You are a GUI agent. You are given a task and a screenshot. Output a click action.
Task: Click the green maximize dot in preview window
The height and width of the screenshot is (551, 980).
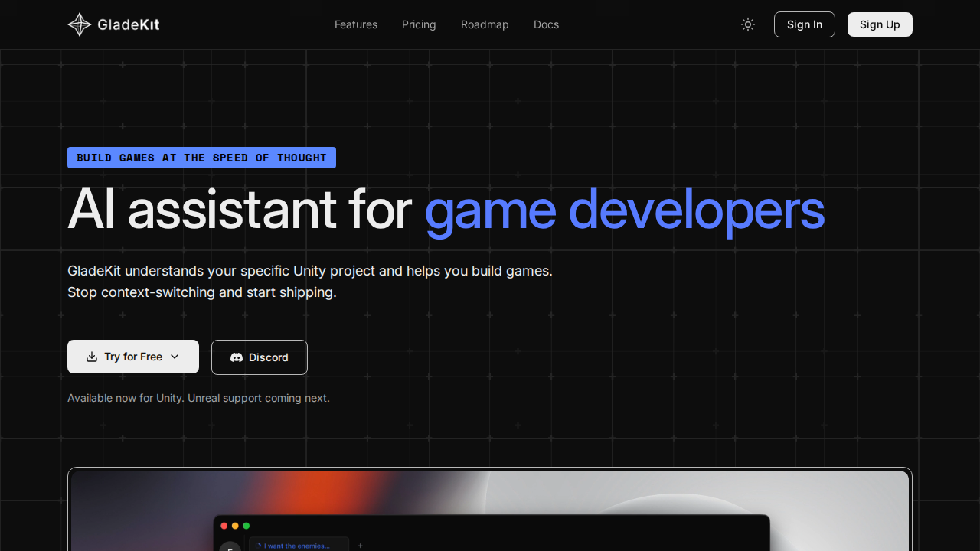click(x=247, y=526)
